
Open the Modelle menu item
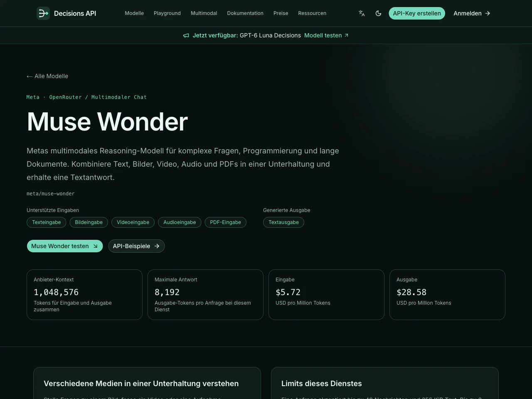click(134, 13)
